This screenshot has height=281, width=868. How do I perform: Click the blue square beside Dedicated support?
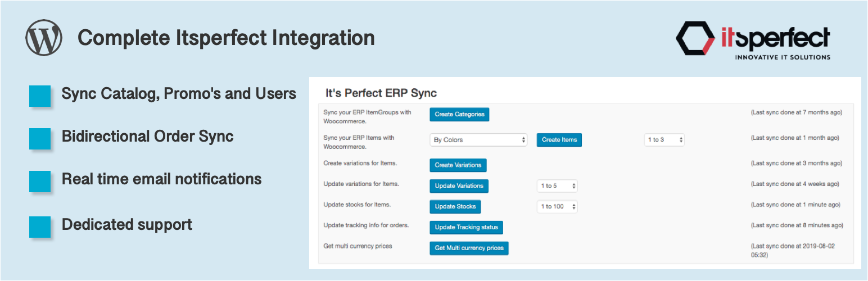[40, 226]
